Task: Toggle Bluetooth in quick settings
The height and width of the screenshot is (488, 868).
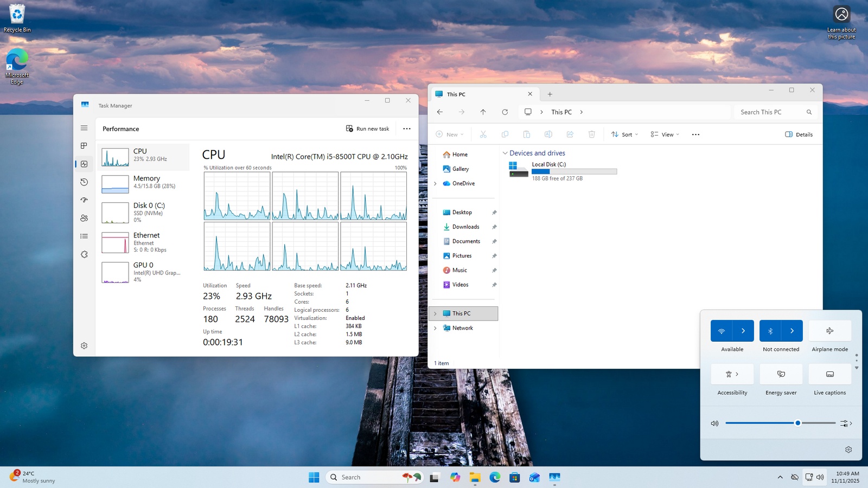Action: coord(770,331)
